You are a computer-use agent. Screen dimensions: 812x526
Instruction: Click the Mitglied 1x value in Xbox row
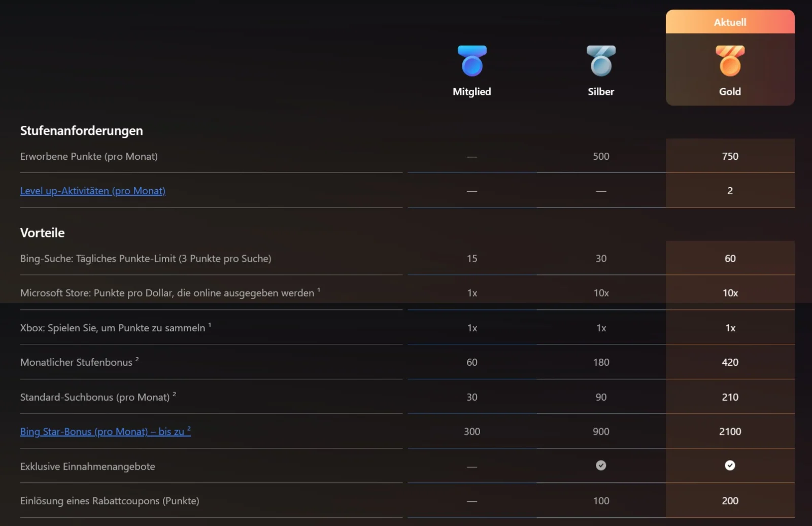tap(472, 328)
